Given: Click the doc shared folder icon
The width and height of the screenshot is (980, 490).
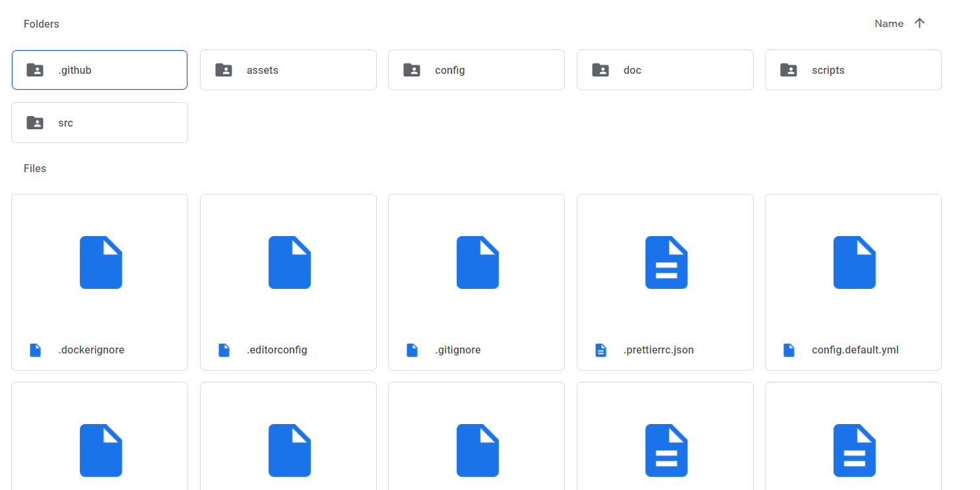Looking at the screenshot, I should (x=601, y=70).
